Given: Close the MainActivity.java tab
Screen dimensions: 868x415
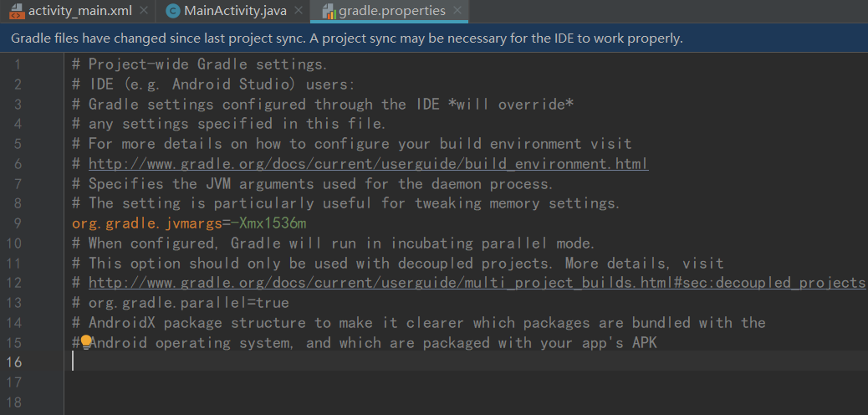Looking at the screenshot, I should (x=299, y=11).
